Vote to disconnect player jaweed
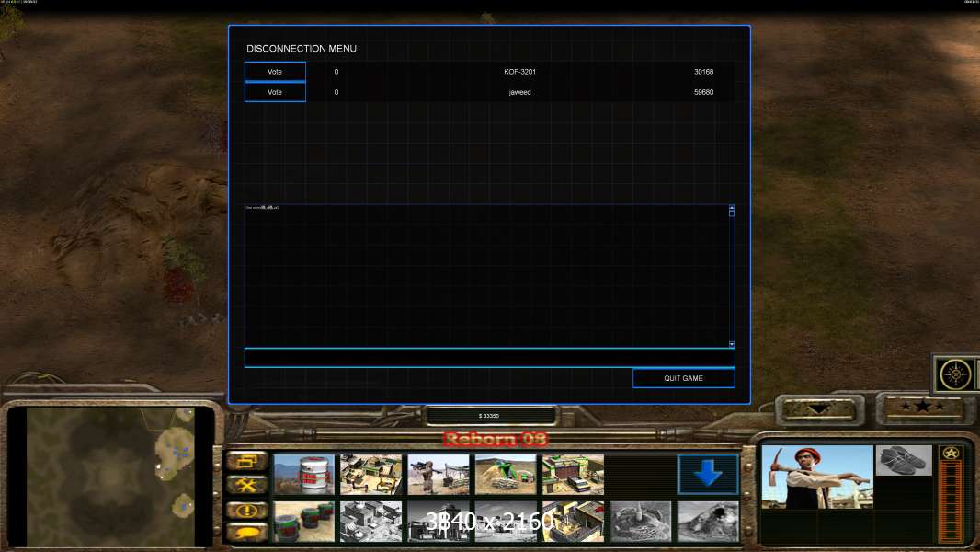Viewport: 980px width, 552px height. [x=275, y=92]
